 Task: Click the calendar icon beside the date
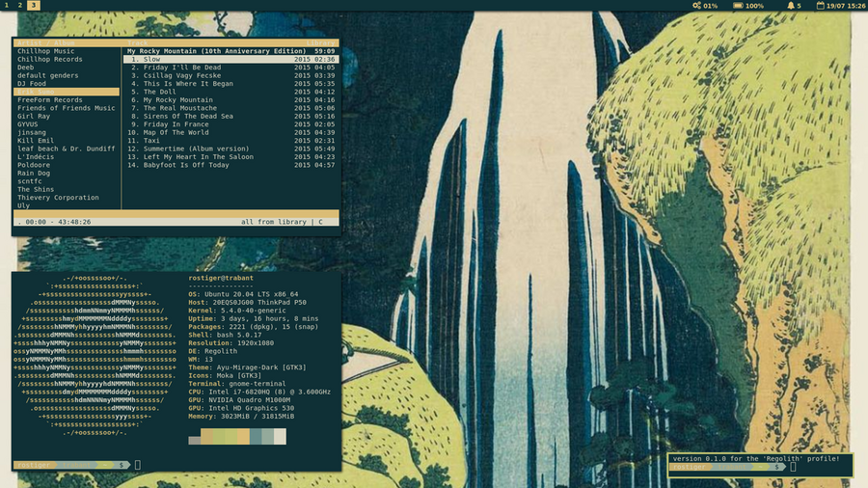point(821,6)
